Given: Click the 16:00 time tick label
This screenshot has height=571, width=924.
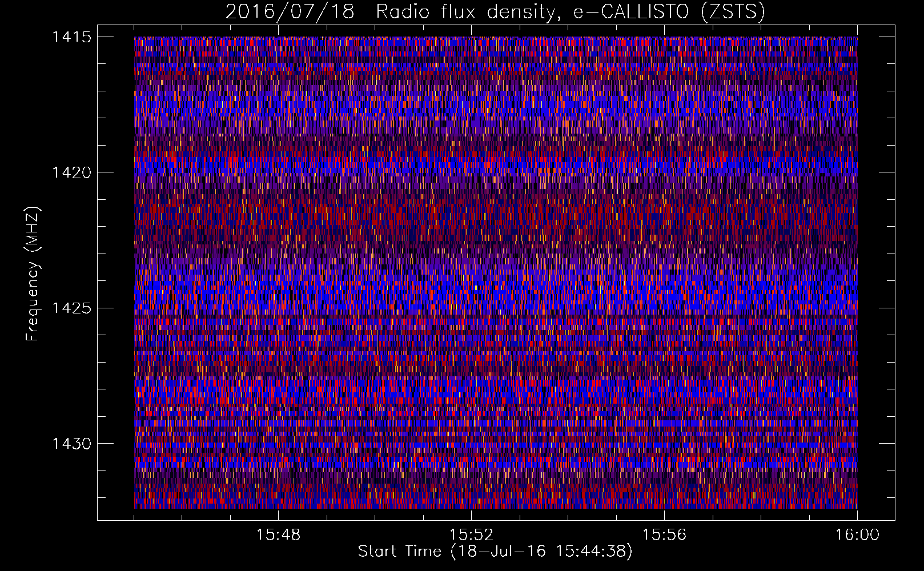Looking at the screenshot, I should [x=857, y=535].
